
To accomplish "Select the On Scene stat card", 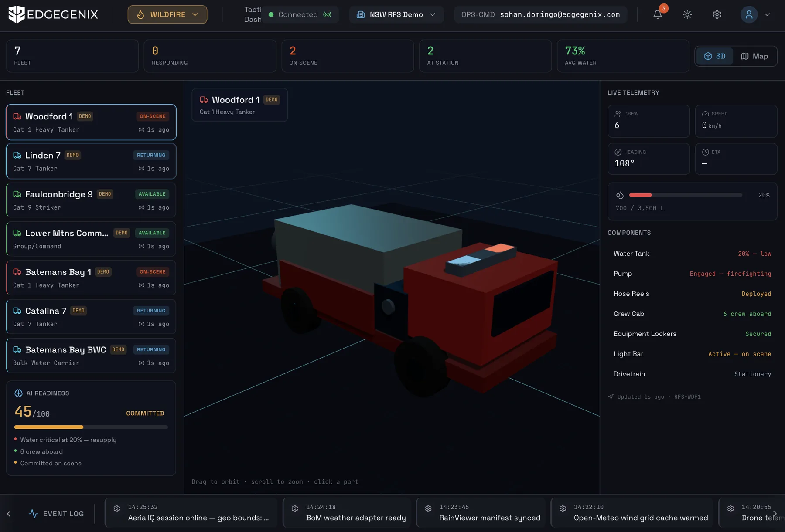I will coord(348,56).
